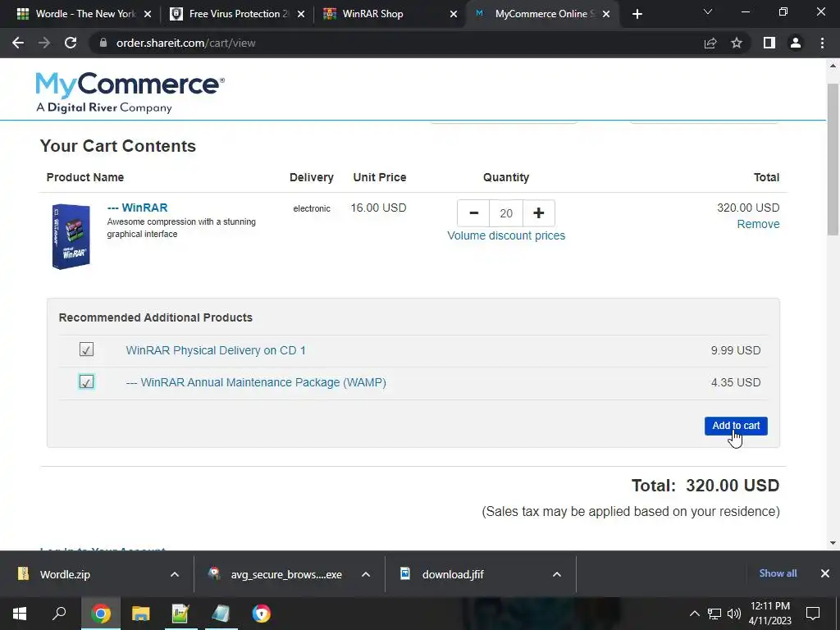Open WinRAR Physical Delivery on CD 1 link

click(x=216, y=350)
